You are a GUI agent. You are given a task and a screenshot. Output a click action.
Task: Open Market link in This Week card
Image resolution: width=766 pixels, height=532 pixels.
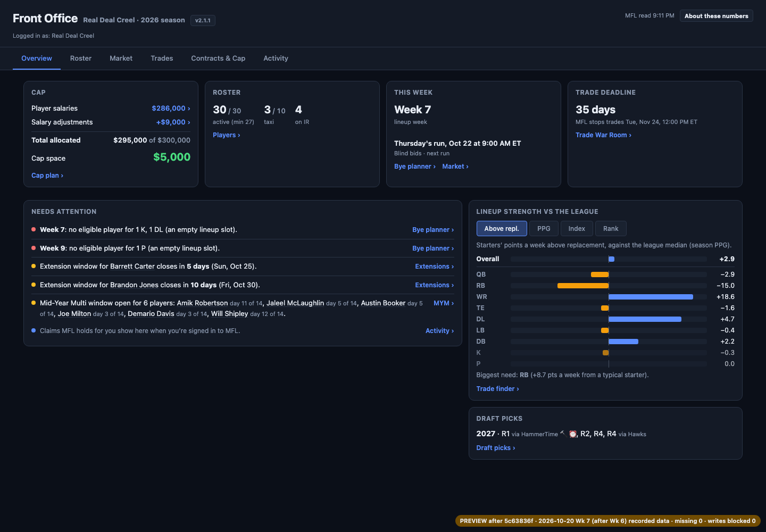455,167
